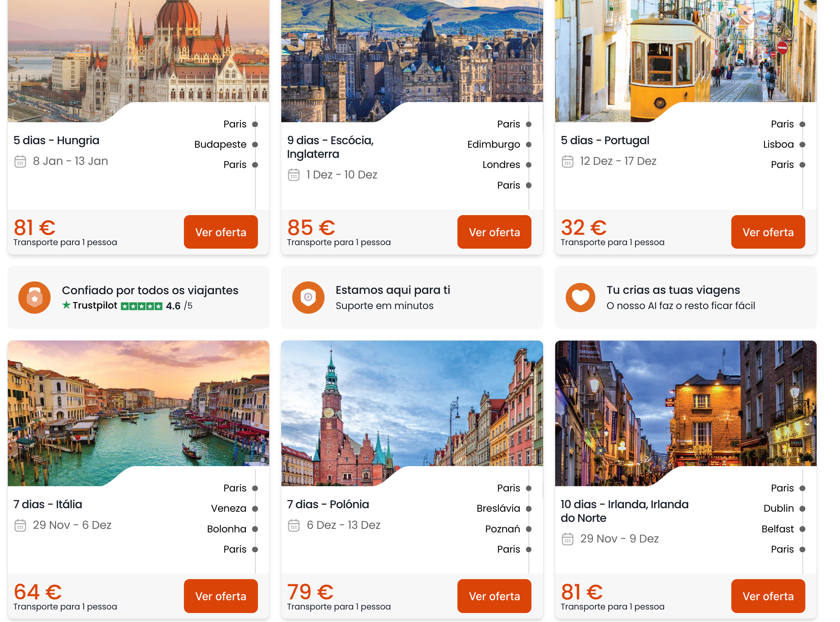Click the Suporte em minutos text
Viewport: 840px width, 622px height.
385,306
